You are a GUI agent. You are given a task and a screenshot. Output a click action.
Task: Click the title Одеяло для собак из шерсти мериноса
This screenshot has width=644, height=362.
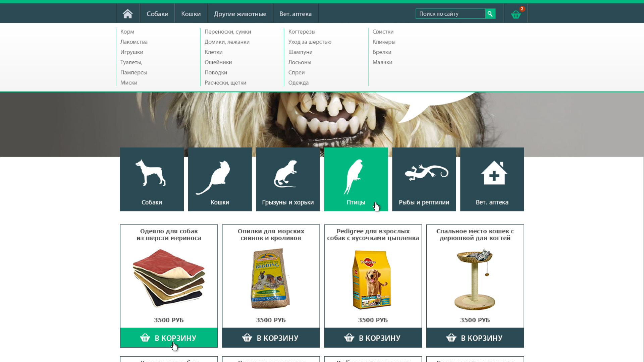pos(169,235)
